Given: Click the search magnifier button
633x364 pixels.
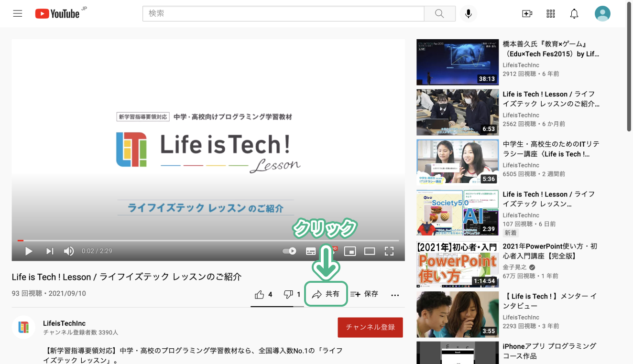Looking at the screenshot, I should point(439,13).
